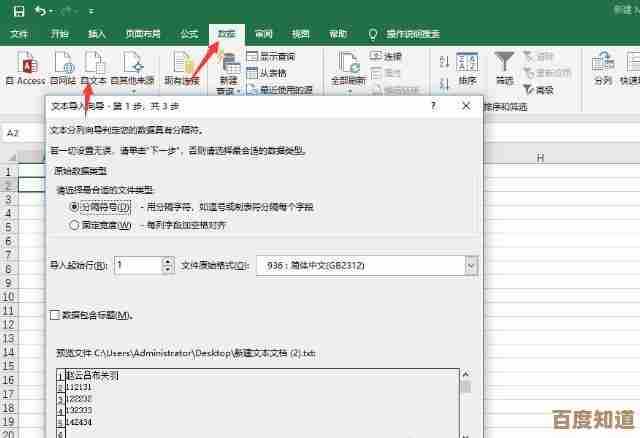Select row 10 header
The image size is (640, 438).
coord(9,296)
